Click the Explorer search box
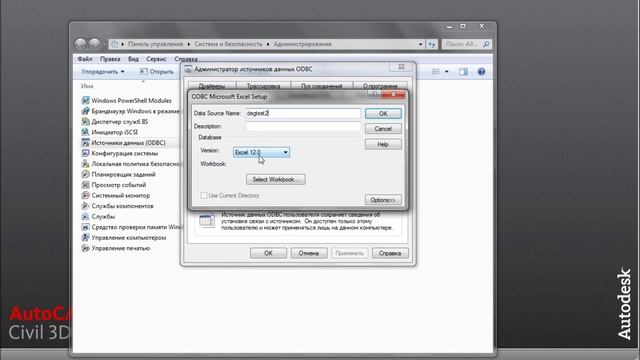This screenshot has width=640, height=360. [x=466, y=44]
